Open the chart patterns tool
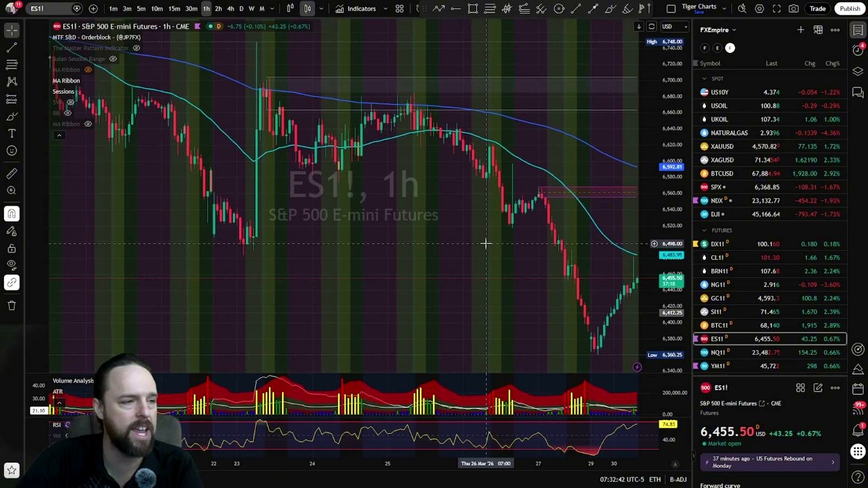The image size is (868, 488). (12, 82)
